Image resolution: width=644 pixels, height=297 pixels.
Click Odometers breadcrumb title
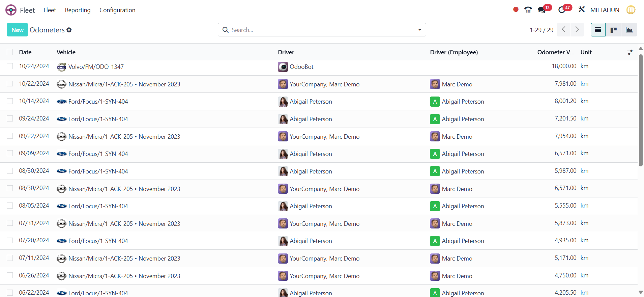47,30
